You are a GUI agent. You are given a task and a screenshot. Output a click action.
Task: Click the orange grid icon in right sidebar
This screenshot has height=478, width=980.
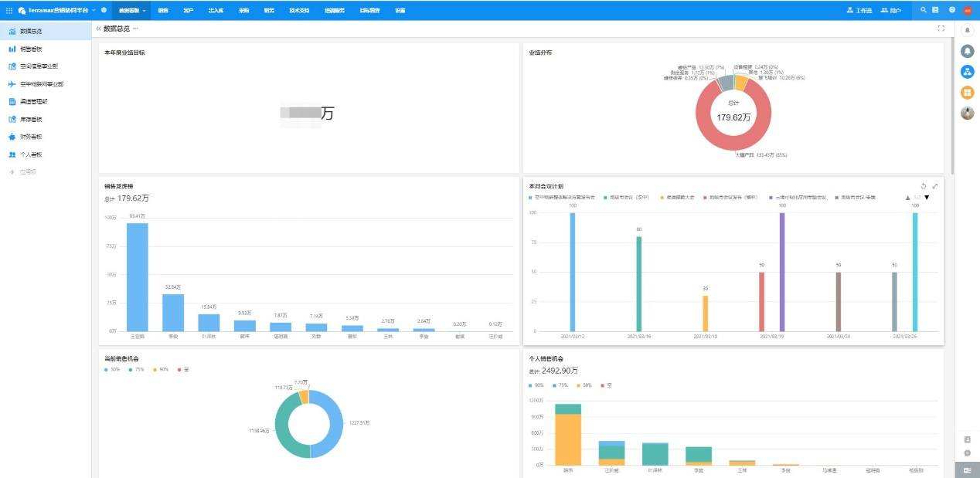pyautogui.click(x=967, y=93)
